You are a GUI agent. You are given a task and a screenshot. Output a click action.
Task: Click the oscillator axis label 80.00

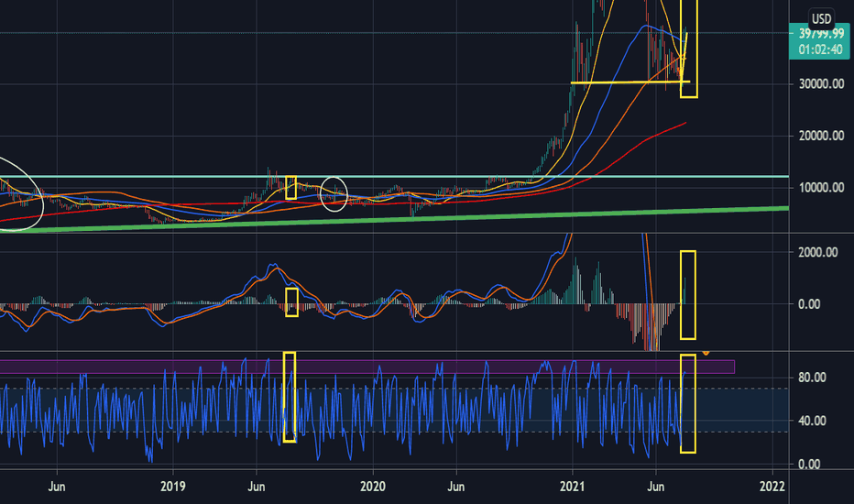(x=812, y=377)
